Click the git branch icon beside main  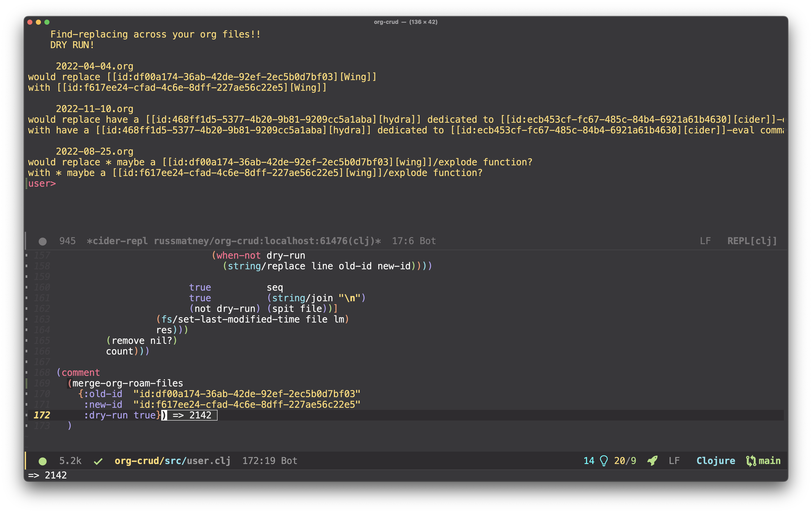pos(751,461)
